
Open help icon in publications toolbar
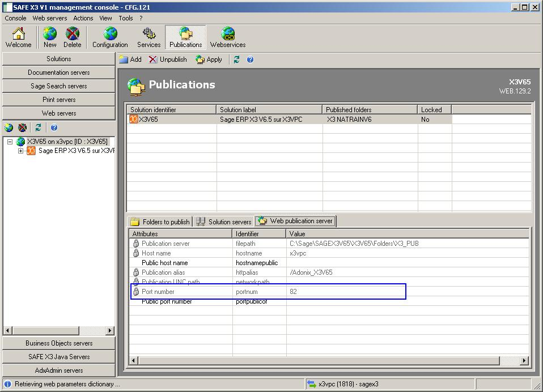[250, 59]
